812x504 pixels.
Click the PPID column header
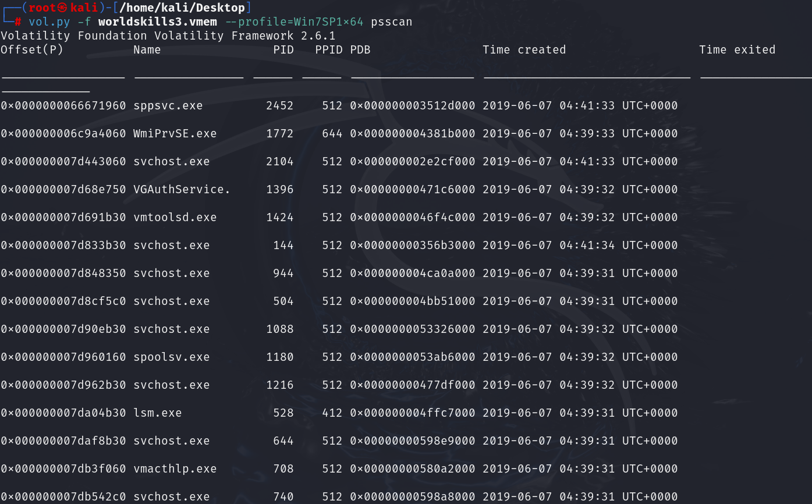click(x=329, y=49)
